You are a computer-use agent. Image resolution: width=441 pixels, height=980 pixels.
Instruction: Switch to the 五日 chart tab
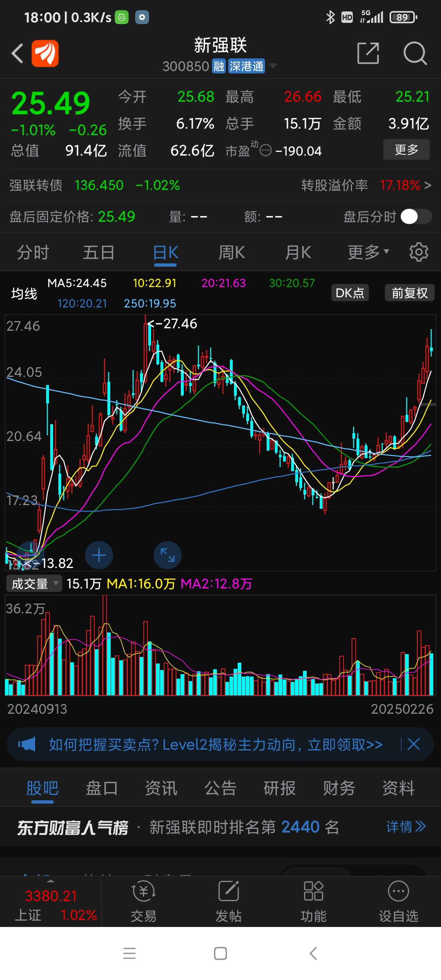click(99, 252)
